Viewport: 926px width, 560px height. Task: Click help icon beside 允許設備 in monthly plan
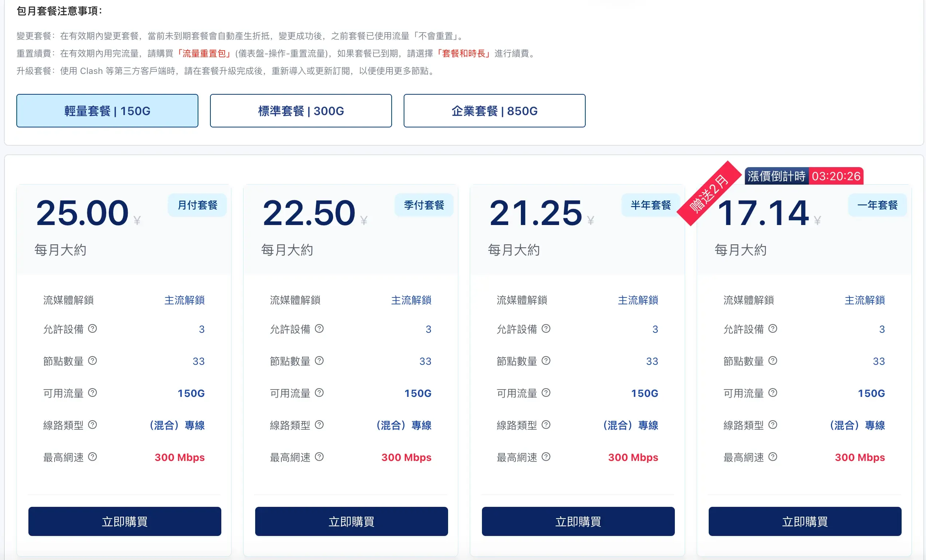92,329
